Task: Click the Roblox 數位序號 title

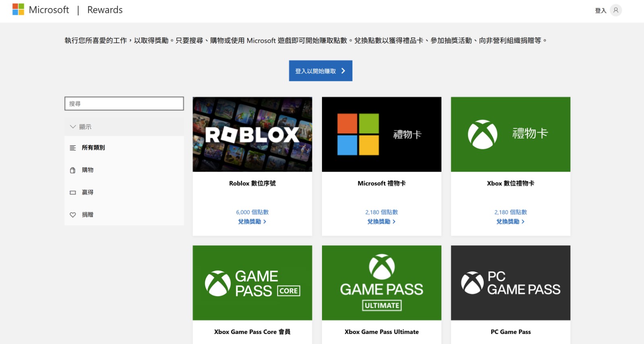Action: pos(252,183)
